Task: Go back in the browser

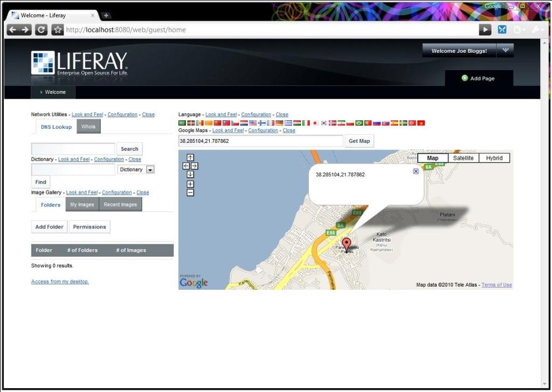Action: (x=12, y=30)
